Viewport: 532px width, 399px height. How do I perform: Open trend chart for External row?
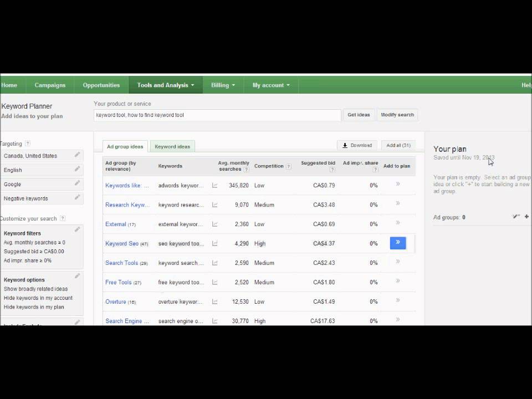pos(215,224)
